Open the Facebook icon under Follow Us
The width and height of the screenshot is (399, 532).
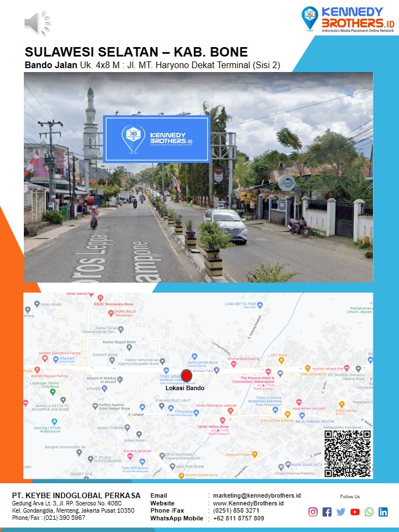coord(327,511)
